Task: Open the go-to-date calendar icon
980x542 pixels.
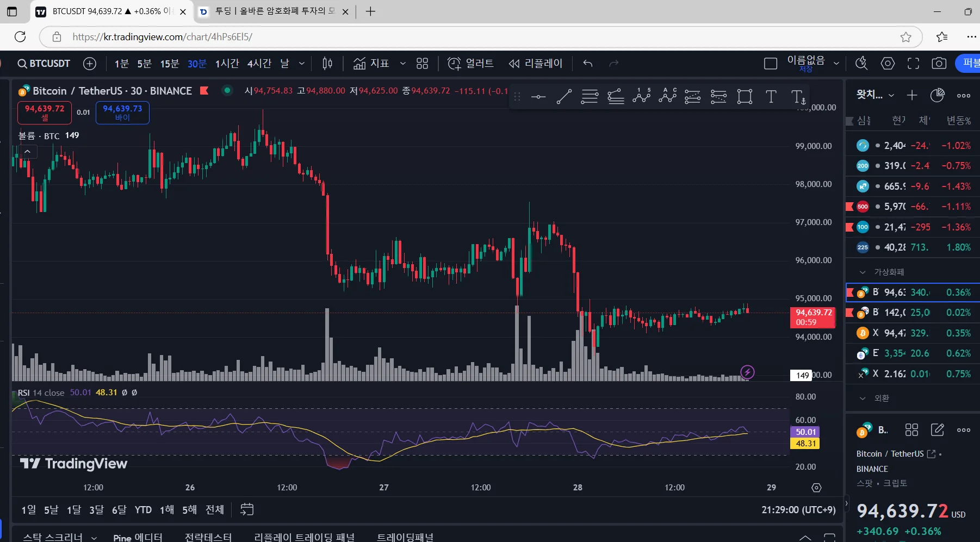Action: pos(247,509)
